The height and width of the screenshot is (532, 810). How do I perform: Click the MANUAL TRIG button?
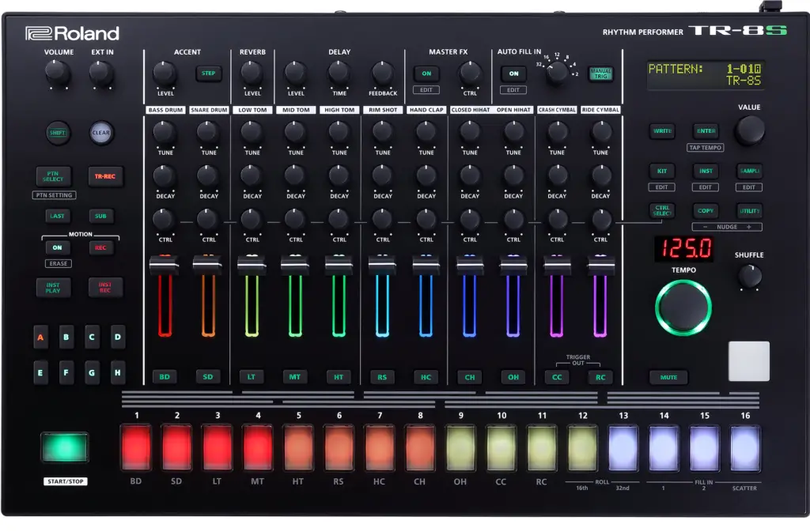pyautogui.click(x=601, y=74)
